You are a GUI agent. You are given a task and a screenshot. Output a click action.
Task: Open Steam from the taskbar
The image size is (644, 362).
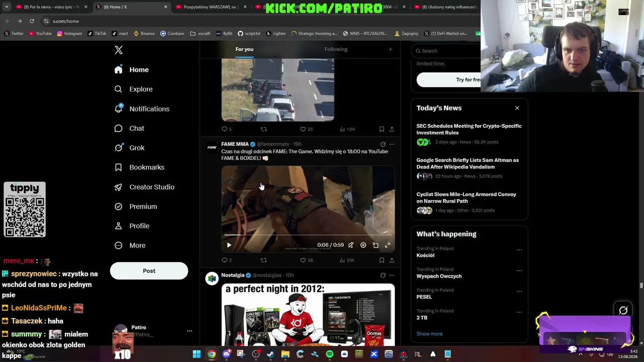click(271, 354)
